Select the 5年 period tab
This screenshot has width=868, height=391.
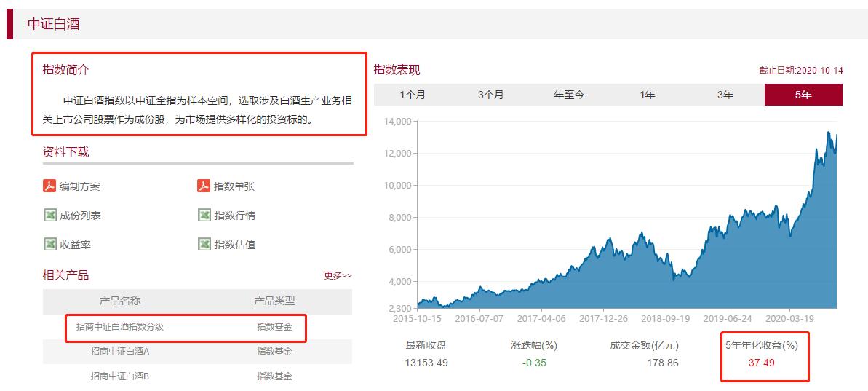tap(803, 95)
